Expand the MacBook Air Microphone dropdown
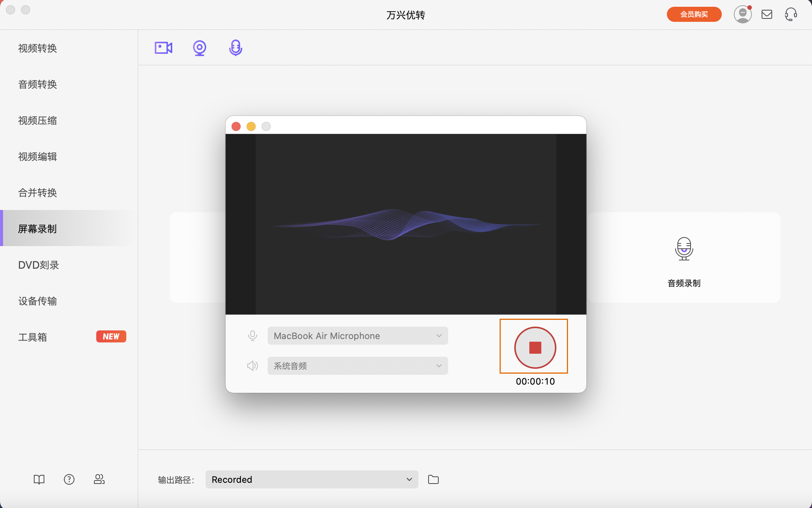This screenshot has height=508, width=812. [358, 336]
